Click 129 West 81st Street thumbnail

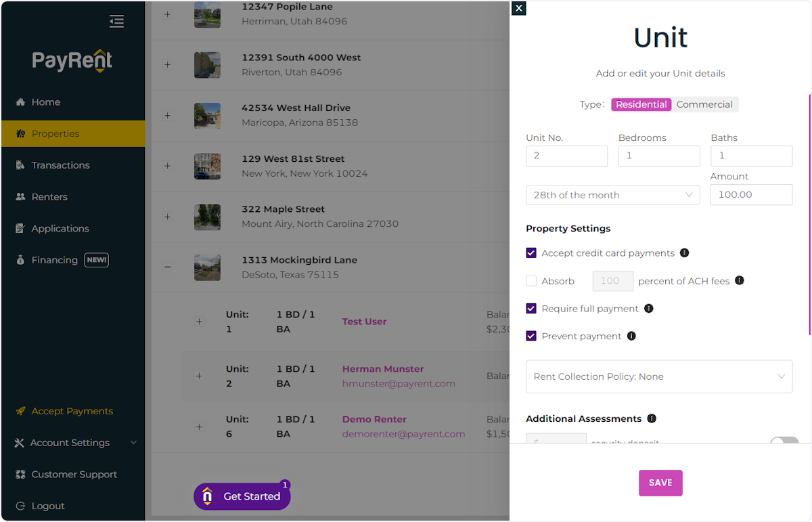coord(207,166)
